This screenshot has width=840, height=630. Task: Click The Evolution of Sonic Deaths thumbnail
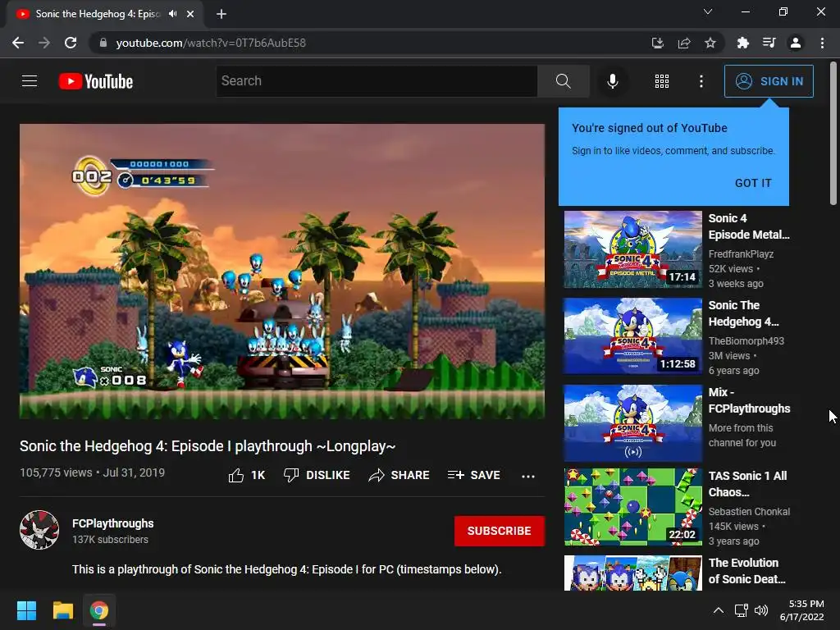pyautogui.click(x=632, y=573)
